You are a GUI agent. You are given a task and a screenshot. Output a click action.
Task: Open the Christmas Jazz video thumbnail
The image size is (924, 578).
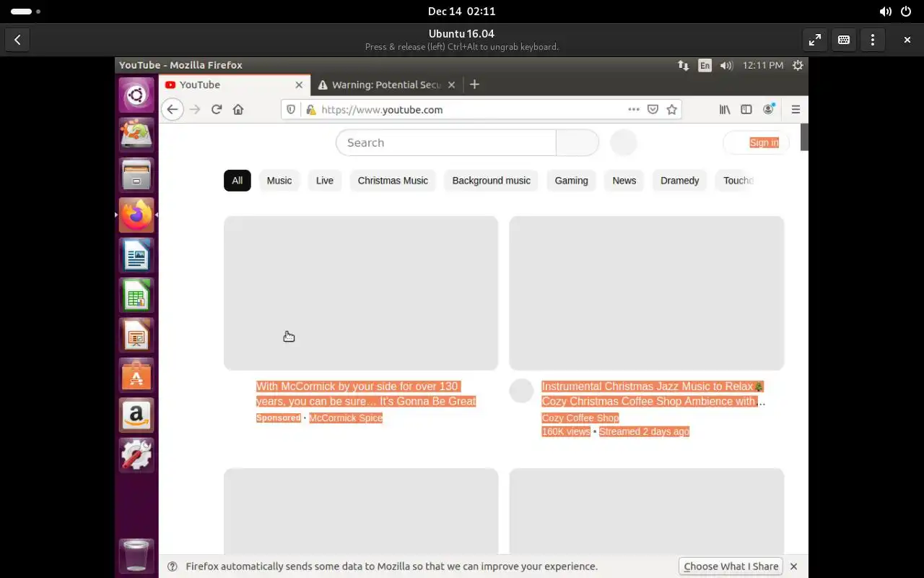click(647, 293)
